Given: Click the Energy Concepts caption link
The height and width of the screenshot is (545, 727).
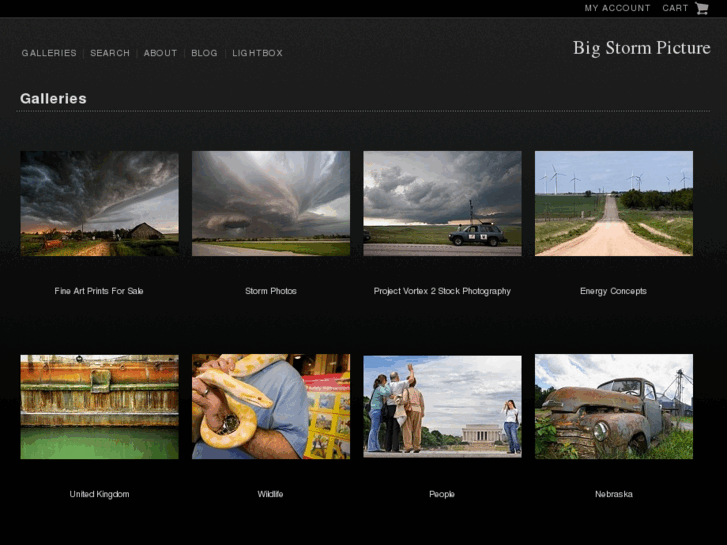Looking at the screenshot, I should pos(613,291).
